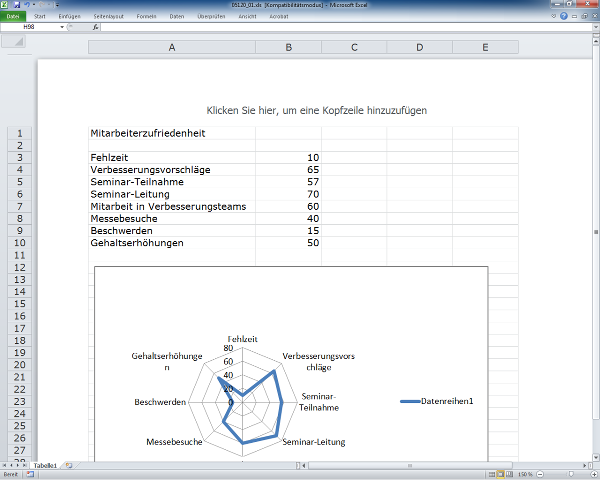Open the Formeln ribbon tab

click(x=146, y=17)
